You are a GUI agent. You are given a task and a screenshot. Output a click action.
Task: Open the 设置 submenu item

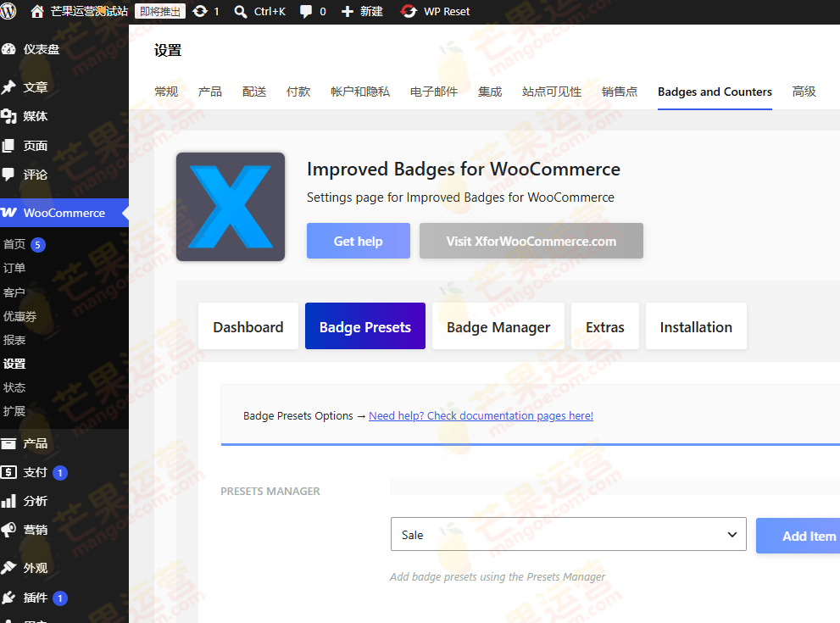tap(14, 363)
